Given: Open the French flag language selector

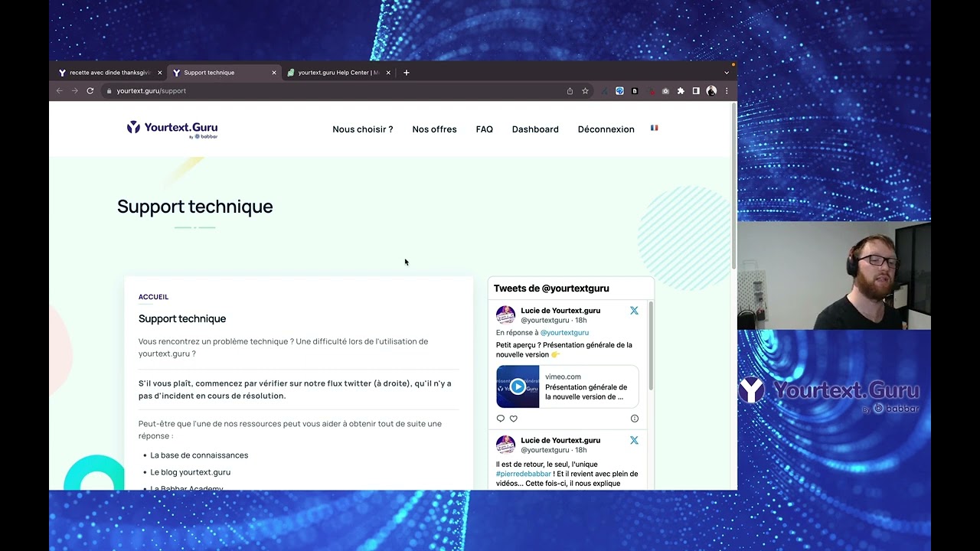Looking at the screenshot, I should coord(655,128).
